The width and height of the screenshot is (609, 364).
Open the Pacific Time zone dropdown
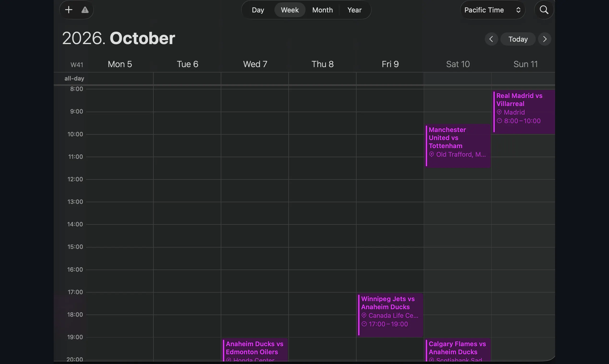tap(493, 10)
